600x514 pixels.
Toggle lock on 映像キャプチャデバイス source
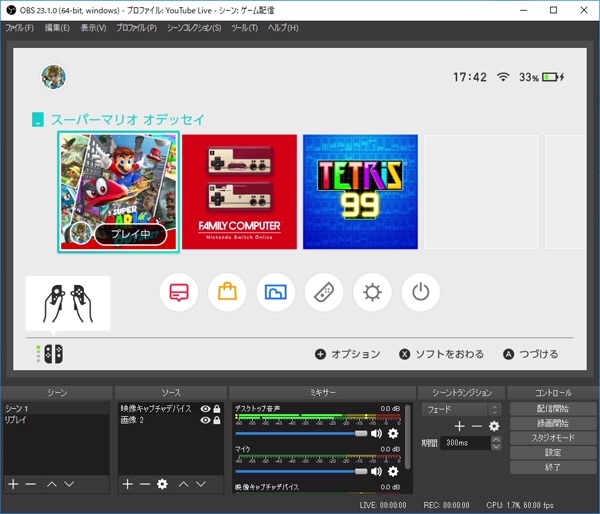(217, 409)
